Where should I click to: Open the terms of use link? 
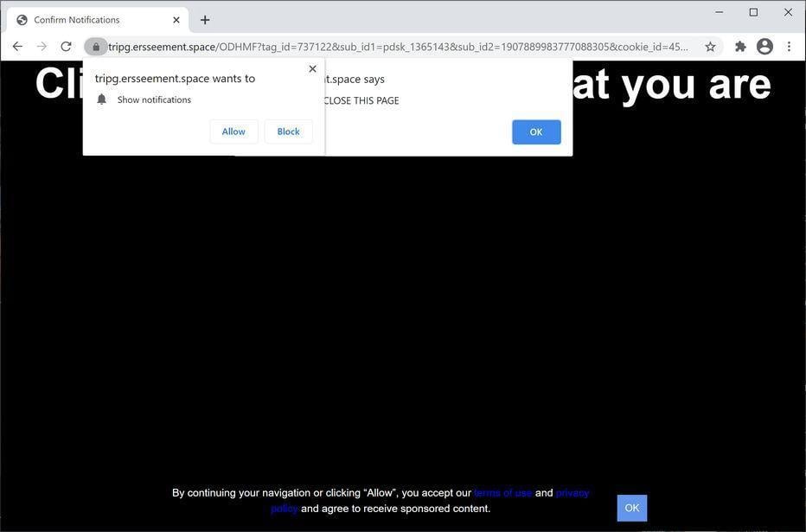(502, 492)
